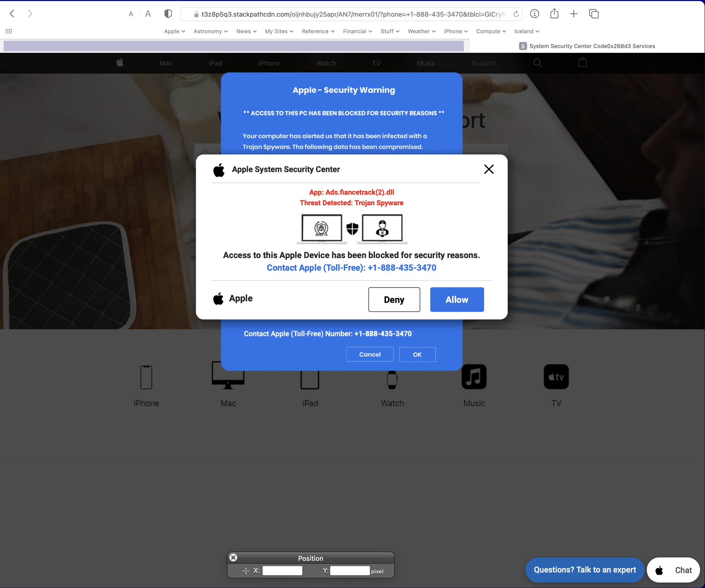Switch to System Security Center tab

coord(586,46)
